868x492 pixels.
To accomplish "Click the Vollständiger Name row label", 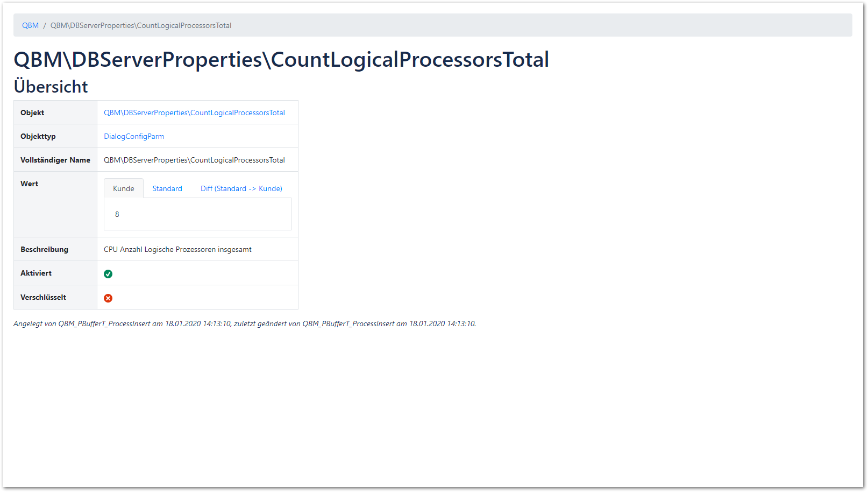I will 55,160.
